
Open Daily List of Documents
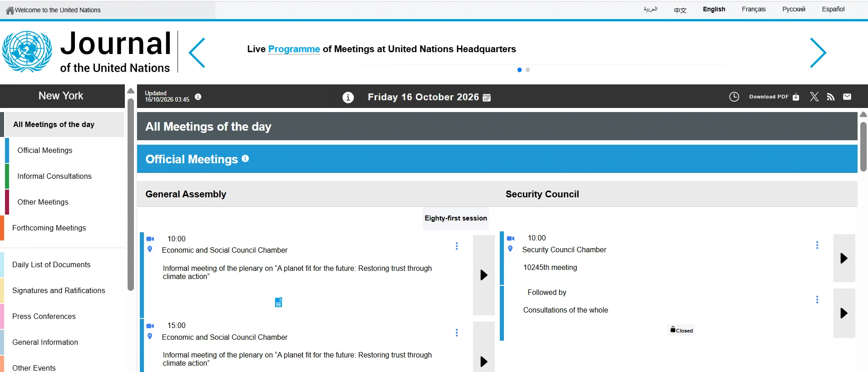coord(62,264)
